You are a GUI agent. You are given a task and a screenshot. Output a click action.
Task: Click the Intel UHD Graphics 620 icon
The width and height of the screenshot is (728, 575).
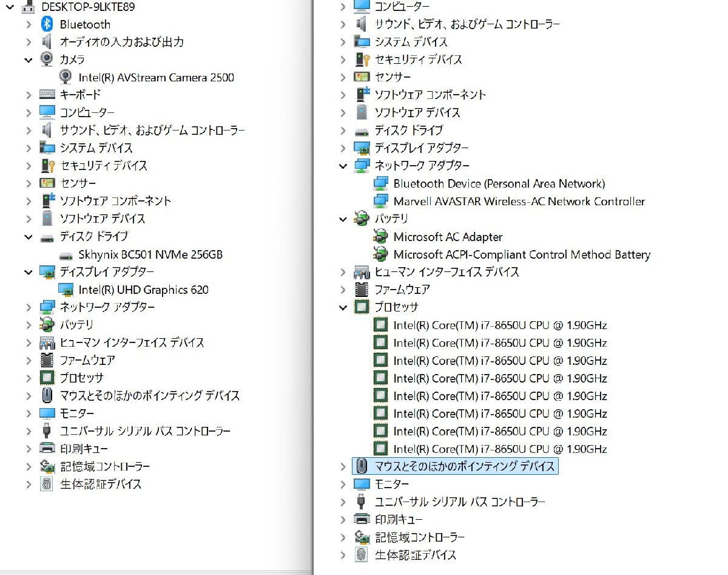(66, 289)
